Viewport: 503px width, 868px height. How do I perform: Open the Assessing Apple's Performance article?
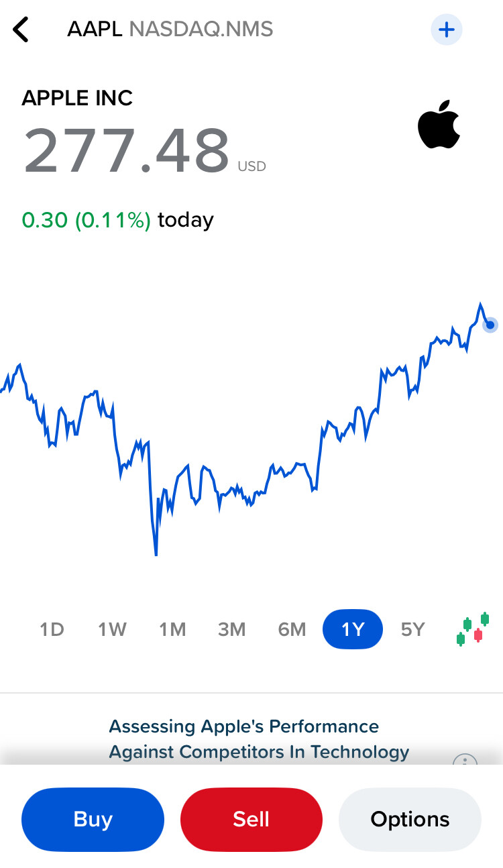coord(259,739)
